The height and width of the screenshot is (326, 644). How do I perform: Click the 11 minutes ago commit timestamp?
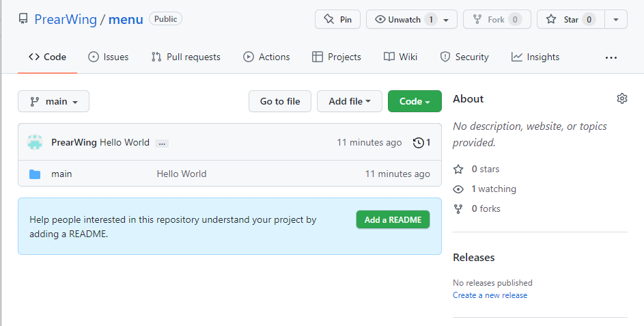[x=369, y=142]
